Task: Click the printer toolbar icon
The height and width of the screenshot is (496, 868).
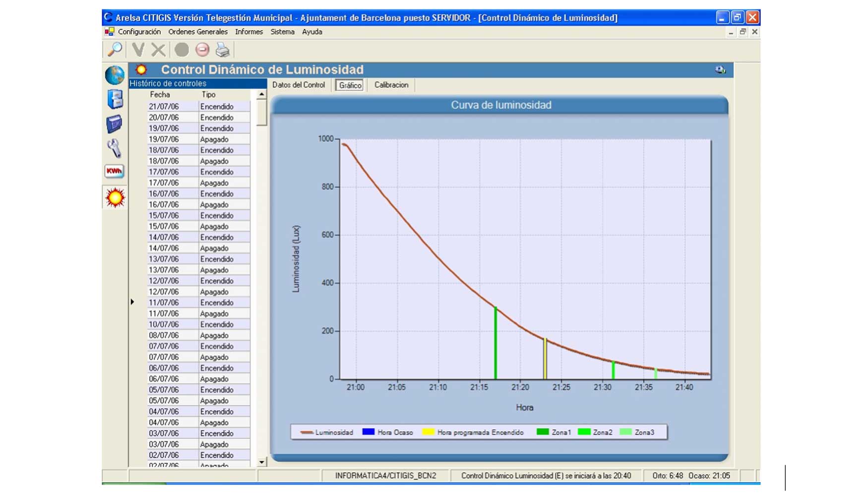Action: tap(223, 50)
